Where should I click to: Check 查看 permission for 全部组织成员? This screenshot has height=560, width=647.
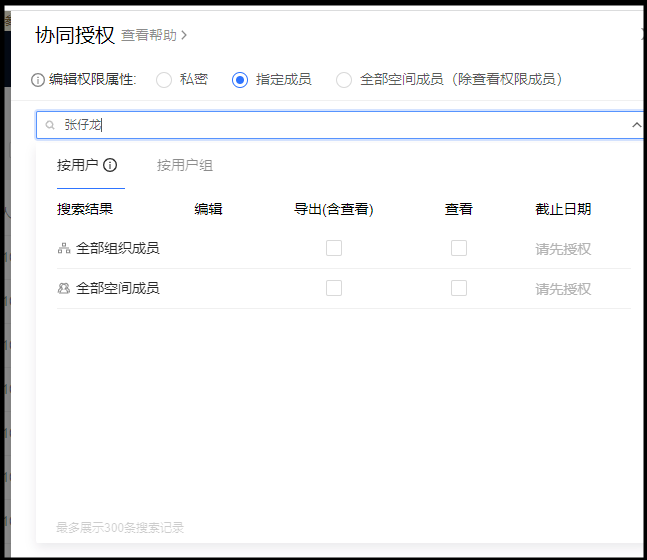pos(459,248)
